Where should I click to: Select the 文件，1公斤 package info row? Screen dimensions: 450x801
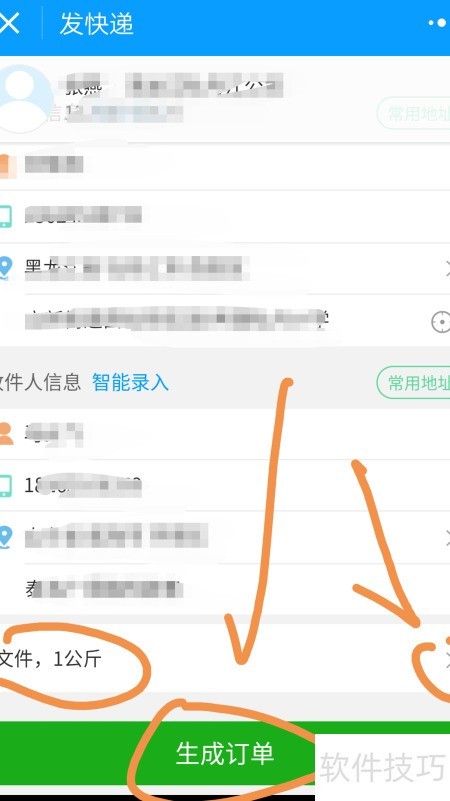point(225,658)
